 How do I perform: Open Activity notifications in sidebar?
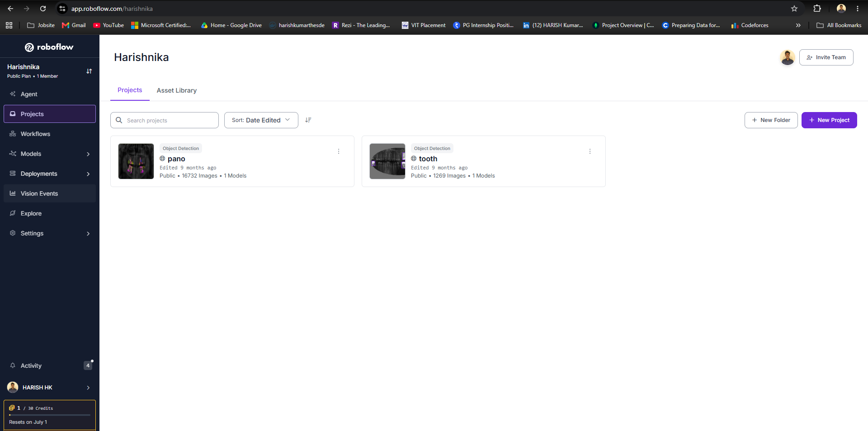coord(50,365)
